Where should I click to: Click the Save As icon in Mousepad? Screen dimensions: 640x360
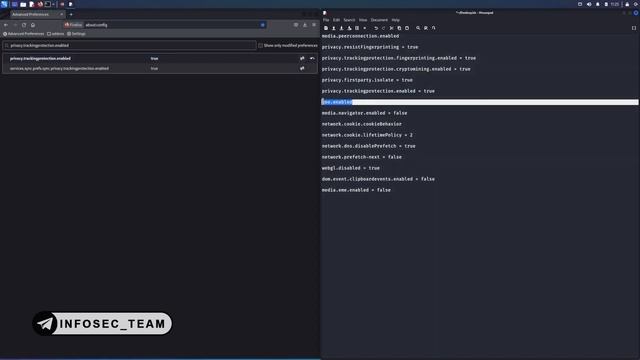[349, 28]
